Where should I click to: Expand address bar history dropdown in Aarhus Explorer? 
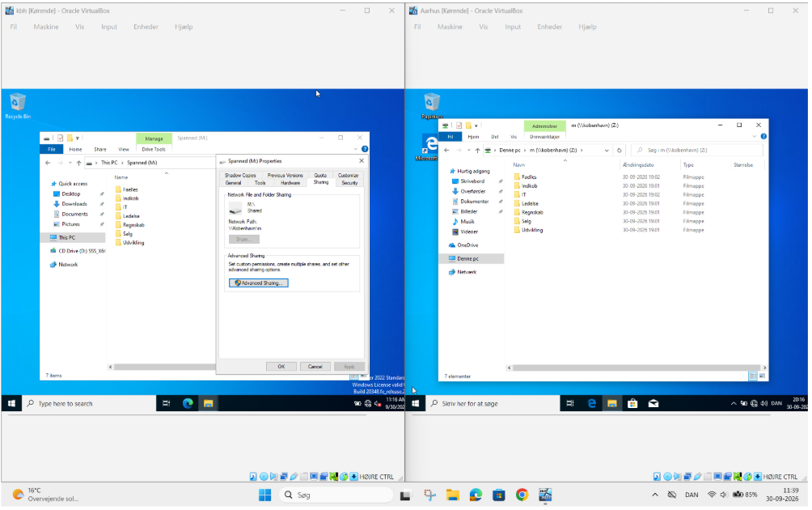click(x=607, y=151)
